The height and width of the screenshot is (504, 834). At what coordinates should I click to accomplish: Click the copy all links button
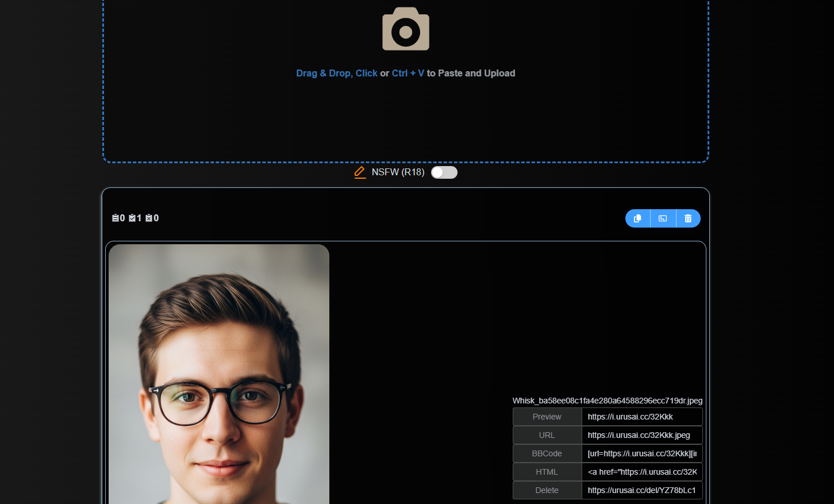(x=637, y=218)
